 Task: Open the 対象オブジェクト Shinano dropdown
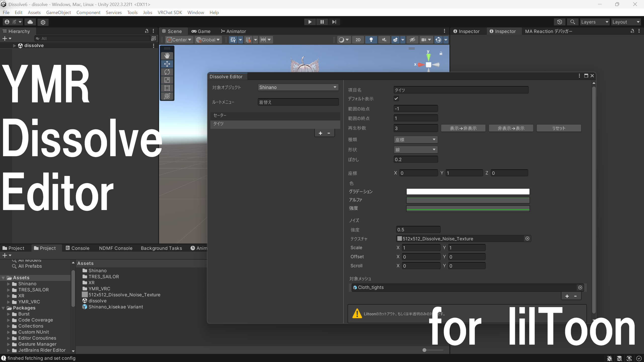coord(298,87)
